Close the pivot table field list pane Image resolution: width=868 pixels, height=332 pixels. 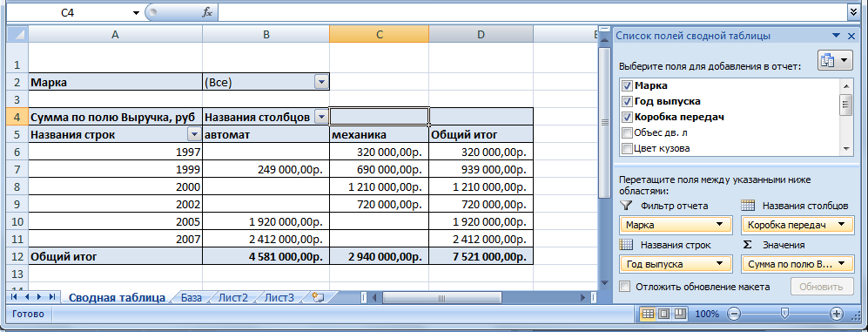[x=852, y=36]
